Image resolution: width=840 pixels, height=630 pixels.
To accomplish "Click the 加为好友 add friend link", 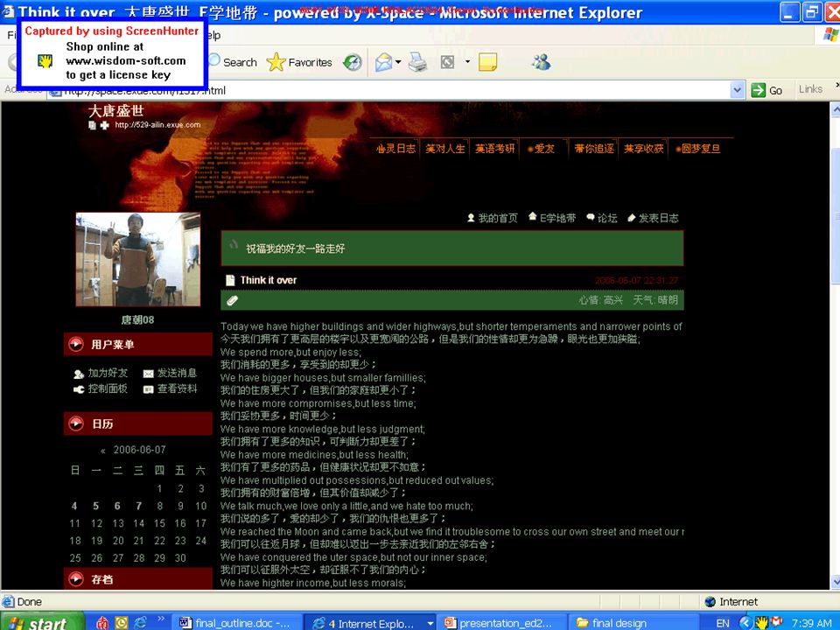I will (101, 373).
